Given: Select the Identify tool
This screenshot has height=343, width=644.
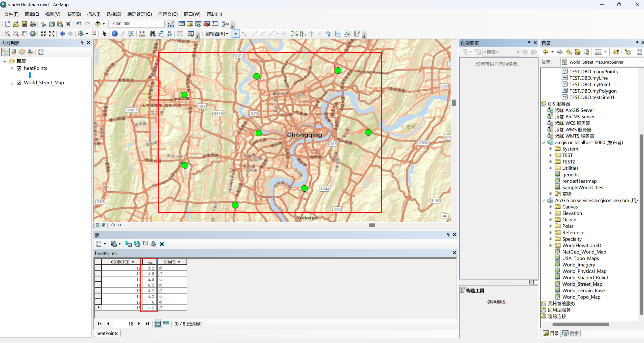Looking at the screenshot, I should point(115,34).
